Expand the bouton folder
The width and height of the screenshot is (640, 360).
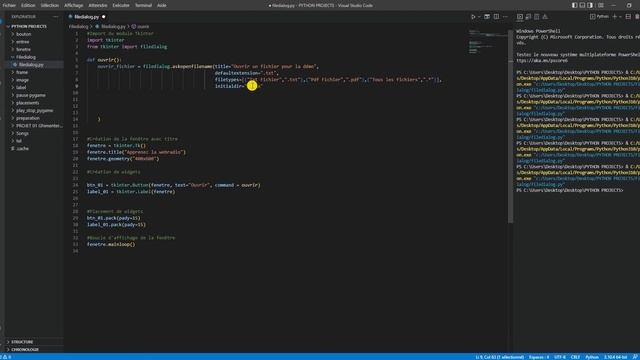pyautogui.click(x=23, y=34)
